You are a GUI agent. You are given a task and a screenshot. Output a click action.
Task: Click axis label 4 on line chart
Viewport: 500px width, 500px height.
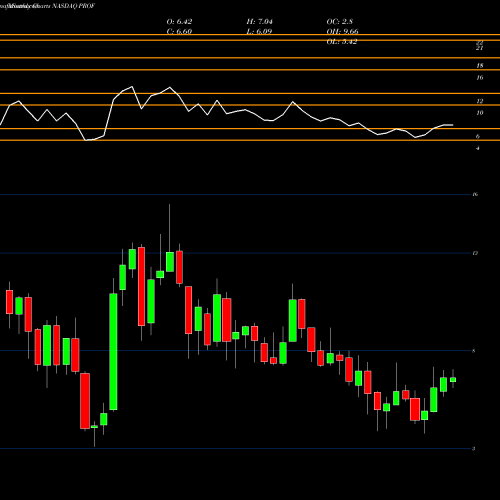(478, 148)
